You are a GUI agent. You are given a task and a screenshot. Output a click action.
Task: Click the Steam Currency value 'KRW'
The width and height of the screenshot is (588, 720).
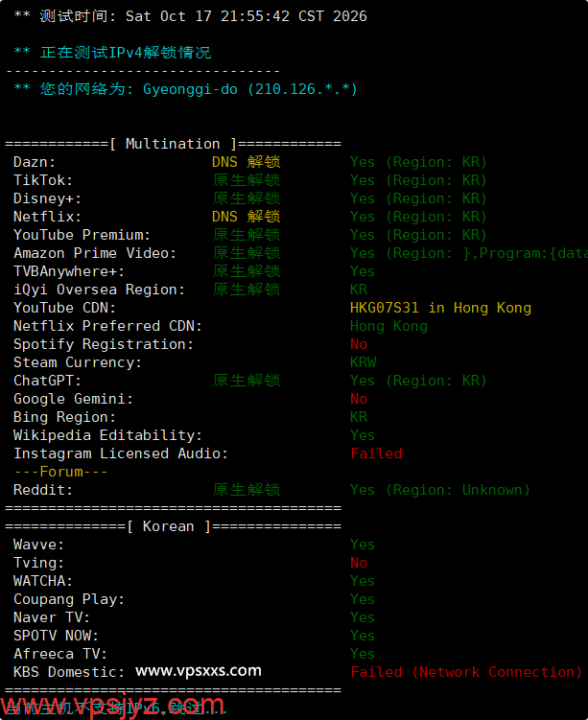pyautogui.click(x=363, y=362)
